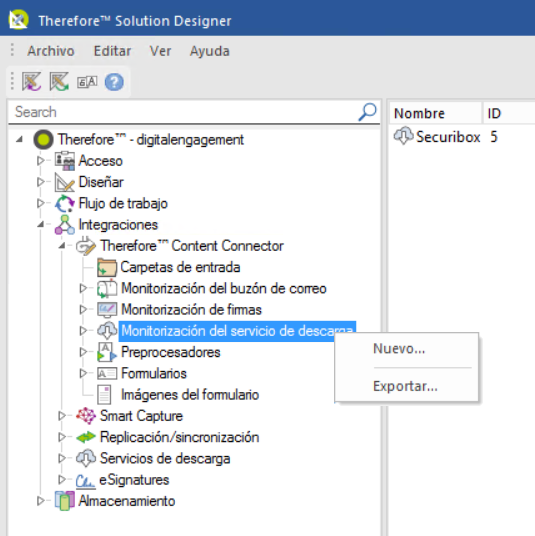Click the Content Connector plug icon
Screen dimensions: 535x536
(86, 246)
